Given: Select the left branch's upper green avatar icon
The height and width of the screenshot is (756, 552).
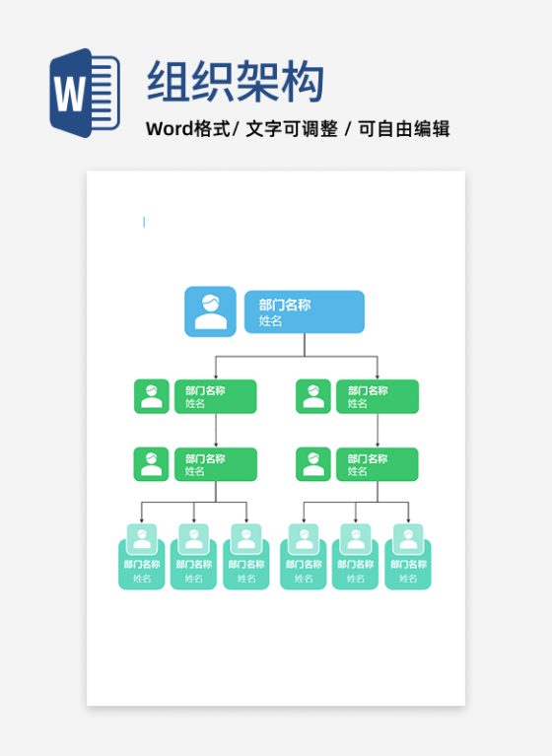Looking at the screenshot, I should click(x=152, y=396).
